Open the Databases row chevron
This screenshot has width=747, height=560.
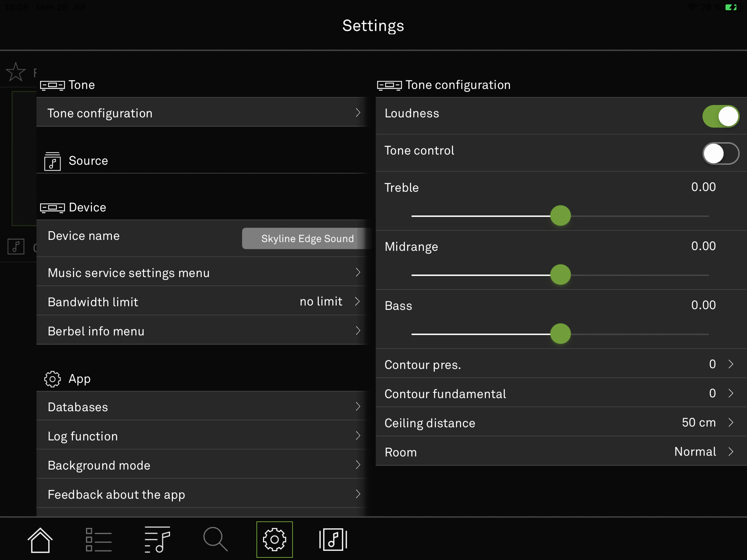[x=358, y=406]
